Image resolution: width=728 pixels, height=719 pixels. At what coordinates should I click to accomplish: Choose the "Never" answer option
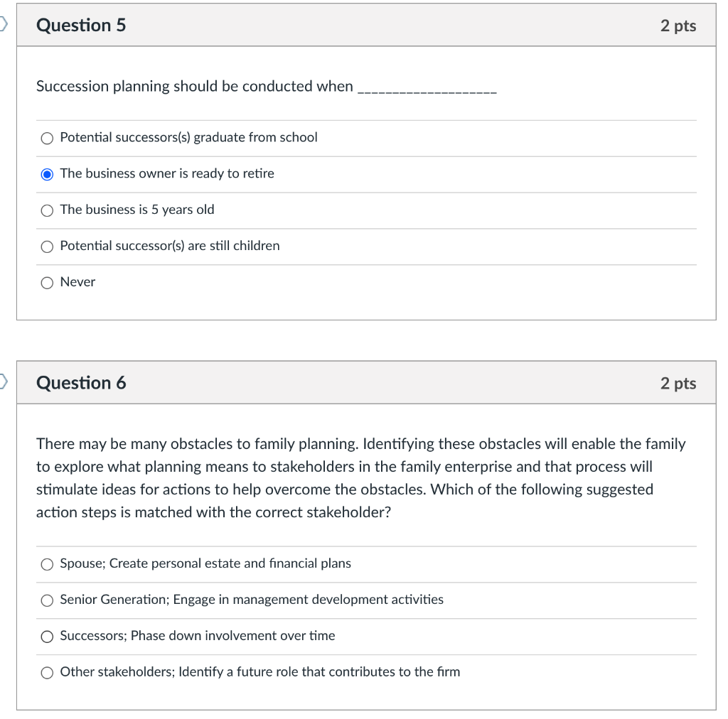tap(47, 283)
